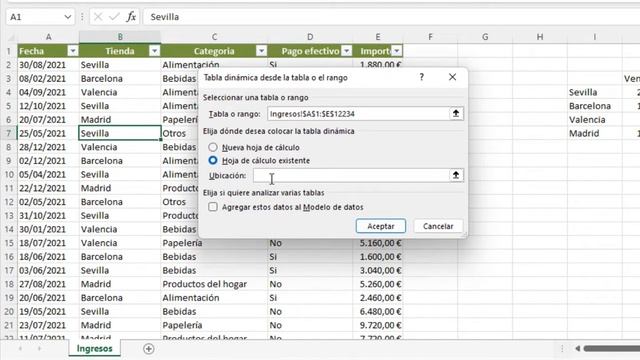The height and width of the screenshot is (360, 640).
Task: Close the Tabla dinámica dialog
Action: pos(452,77)
